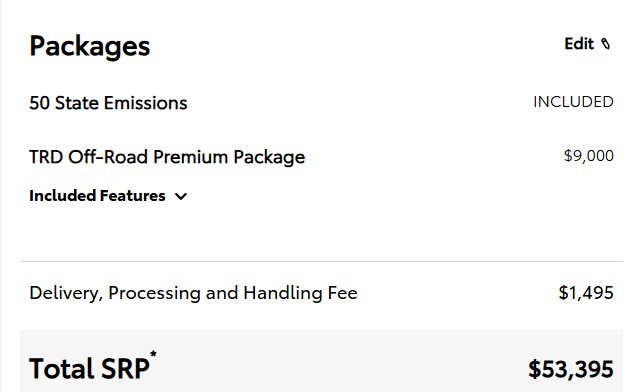Click the gray Total SRP summary bar
Screen dimensions: 638x392
[x=321, y=361]
